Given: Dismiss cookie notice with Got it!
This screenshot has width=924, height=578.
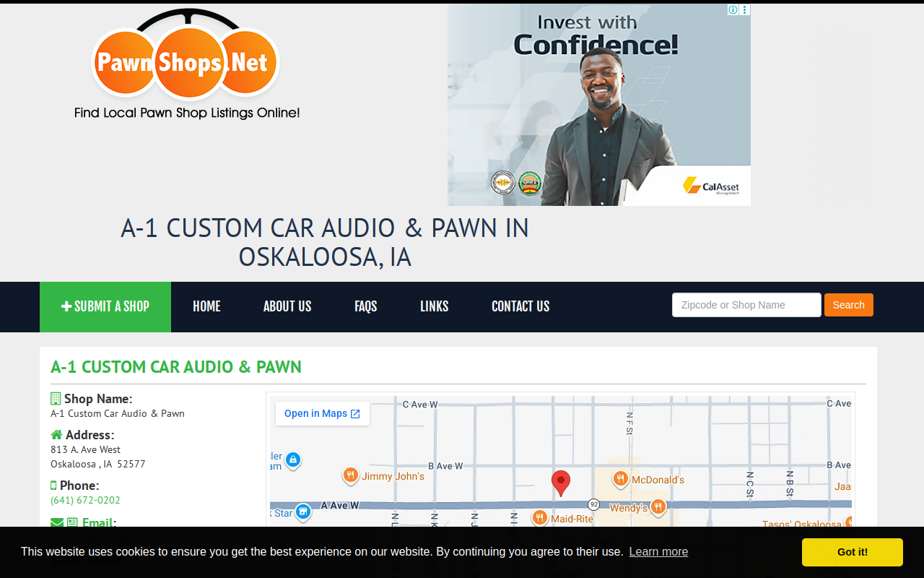Looking at the screenshot, I should click(853, 552).
